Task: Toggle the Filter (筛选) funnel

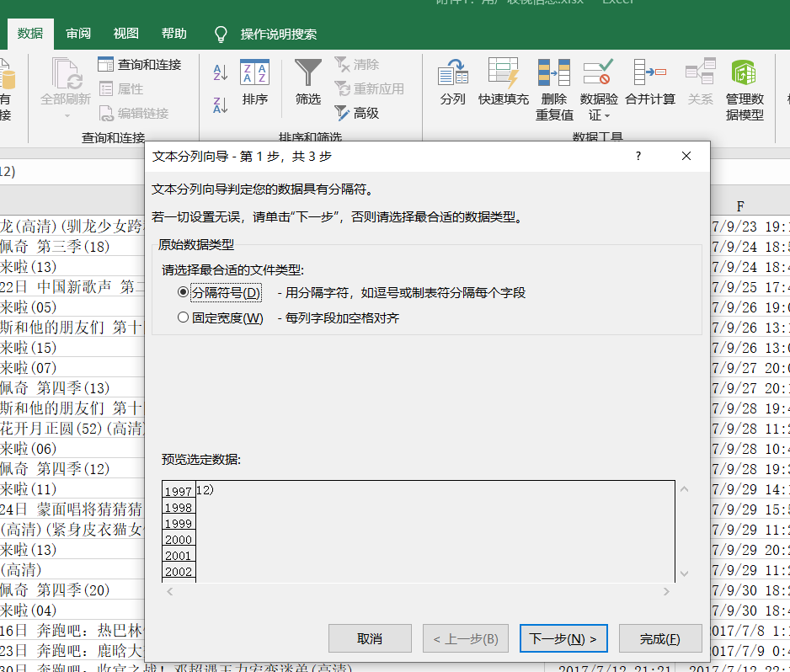Action: coord(308,83)
